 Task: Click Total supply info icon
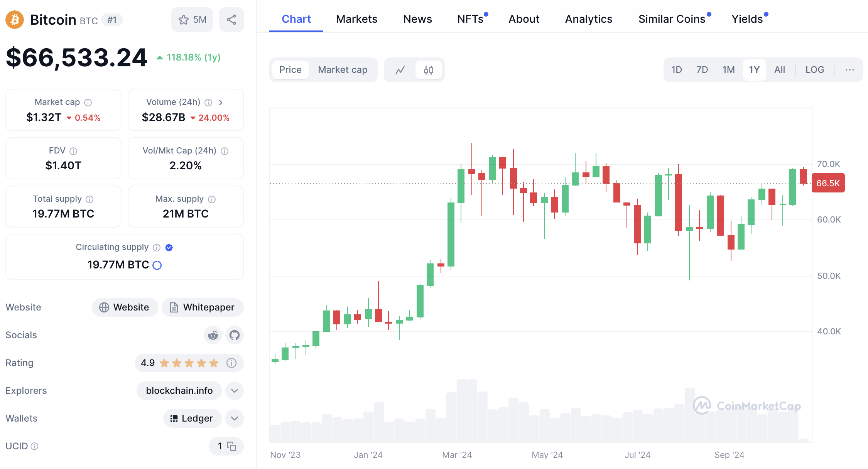pos(90,199)
